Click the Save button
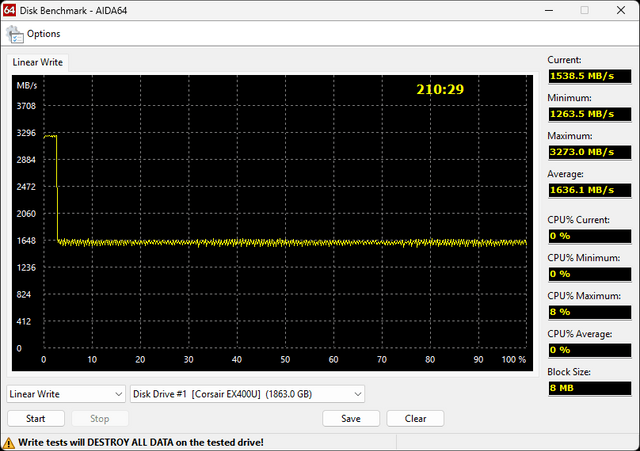The image size is (640, 451). tap(351, 418)
